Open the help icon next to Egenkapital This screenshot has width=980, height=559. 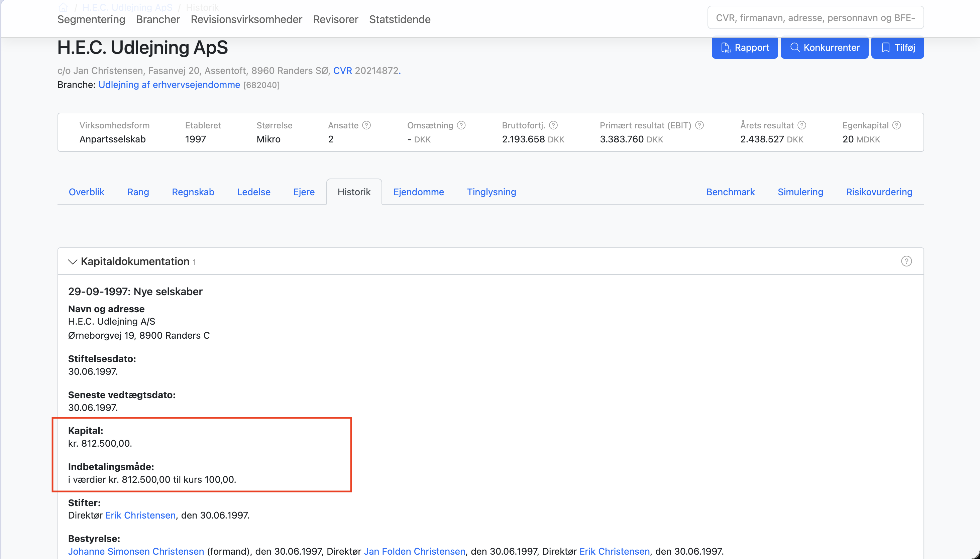coord(896,125)
